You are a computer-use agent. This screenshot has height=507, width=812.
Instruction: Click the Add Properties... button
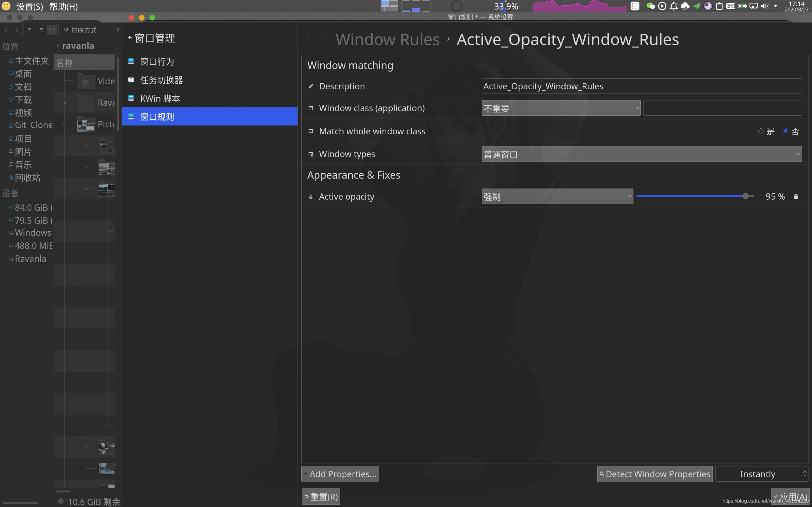[x=340, y=474]
